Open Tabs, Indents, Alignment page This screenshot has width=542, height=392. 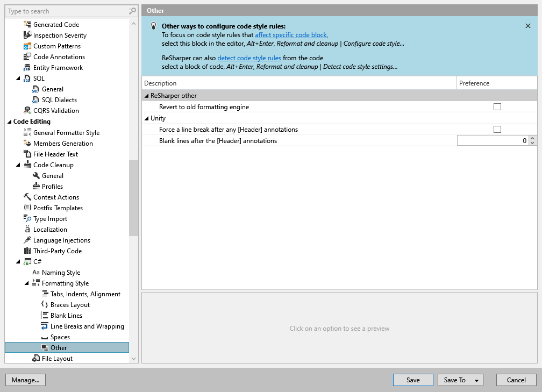(85, 294)
